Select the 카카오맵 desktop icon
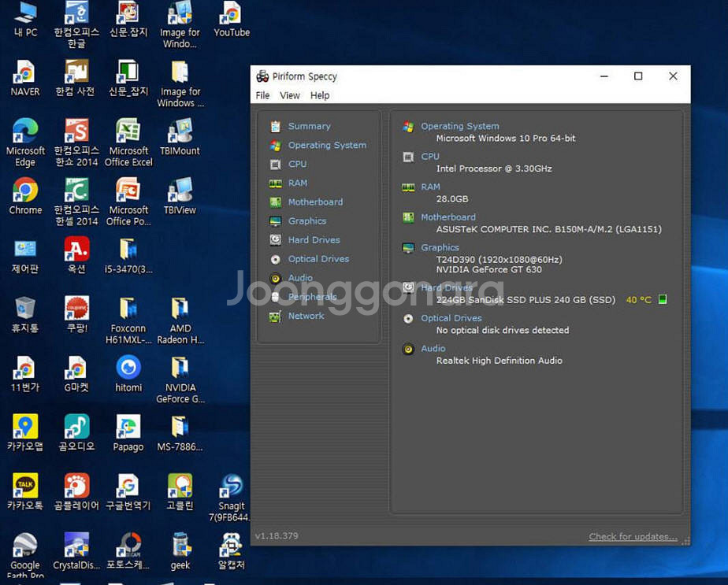This screenshot has width=728, height=585. pyautogui.click(x=25, y=433)
